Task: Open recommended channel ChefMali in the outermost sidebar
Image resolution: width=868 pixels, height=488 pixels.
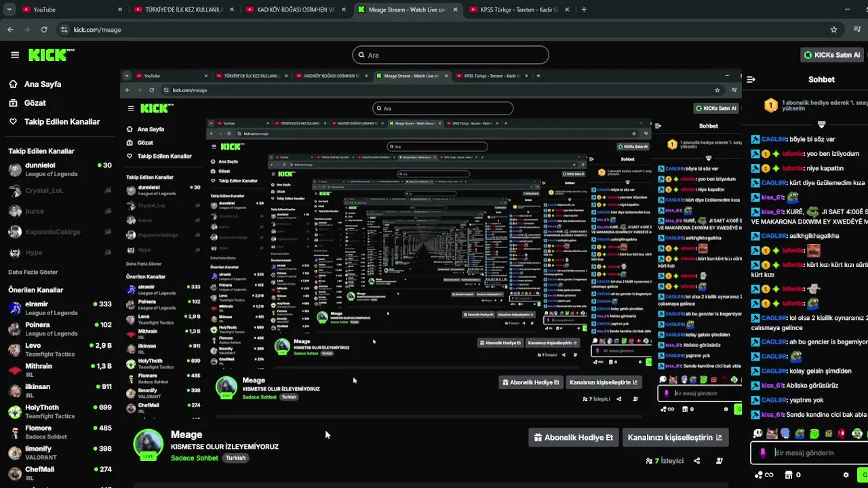Action: coord(60,473)
